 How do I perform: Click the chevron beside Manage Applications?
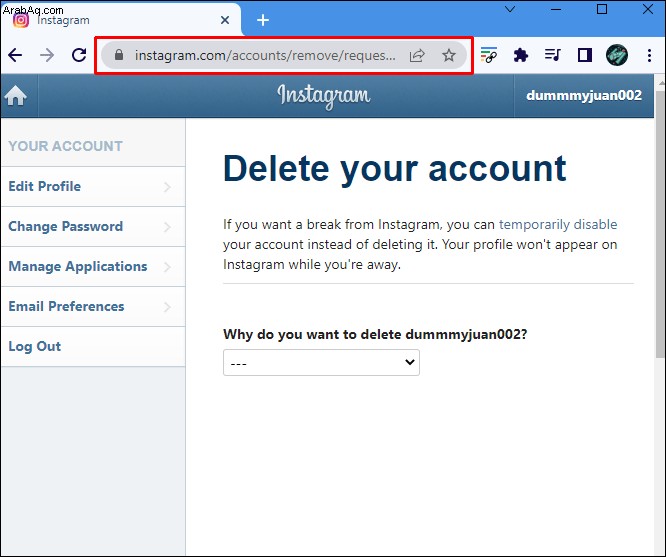click(168, 267)
